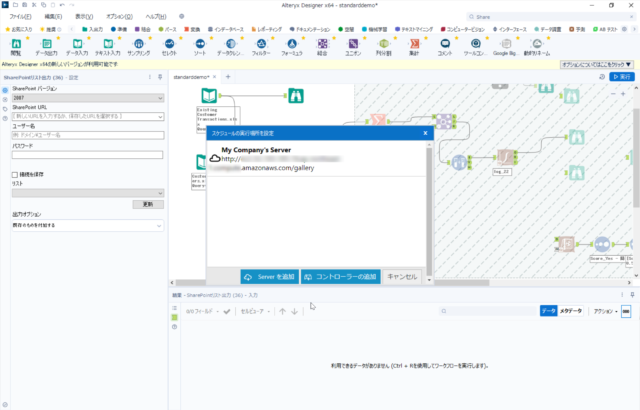Click the dialog vertical scrollbar
This screenshot has width=640, height=410.
[429, 211]
